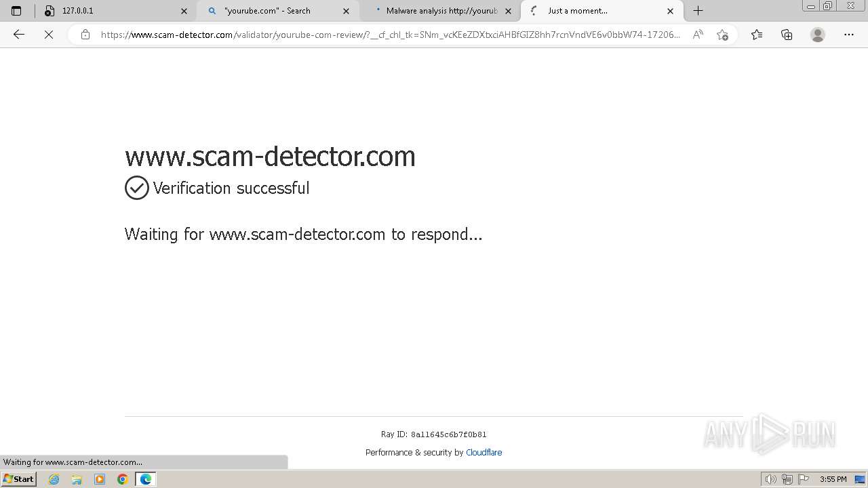This screenshot has height=488, width=868.
Task: Close the Just a moment... tab
Action: (x=670, y=11)
